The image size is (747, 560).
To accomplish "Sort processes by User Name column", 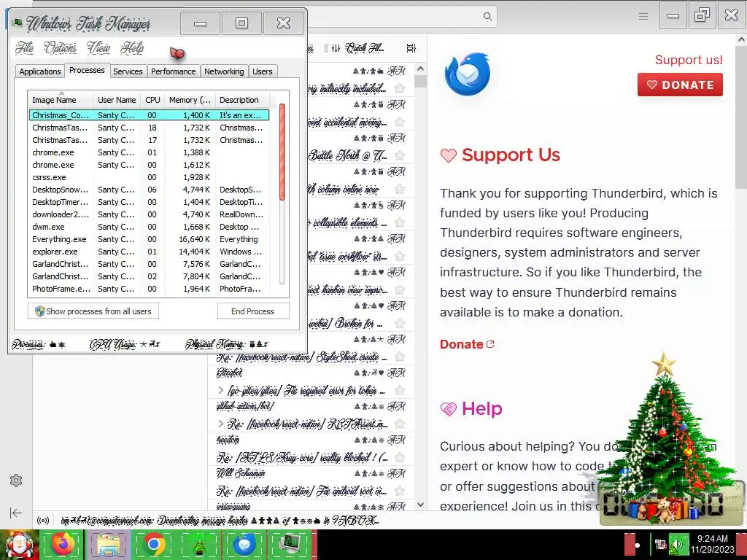I will point(117,100).
